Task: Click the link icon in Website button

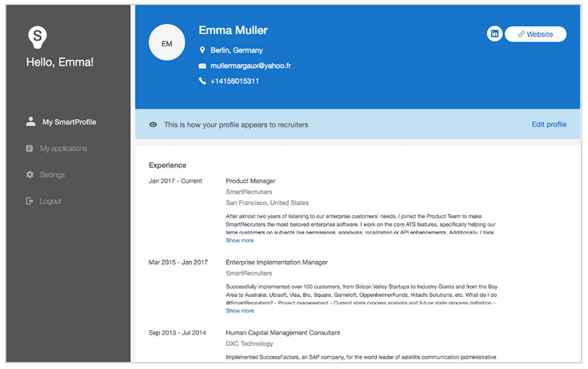Action: 521,34
